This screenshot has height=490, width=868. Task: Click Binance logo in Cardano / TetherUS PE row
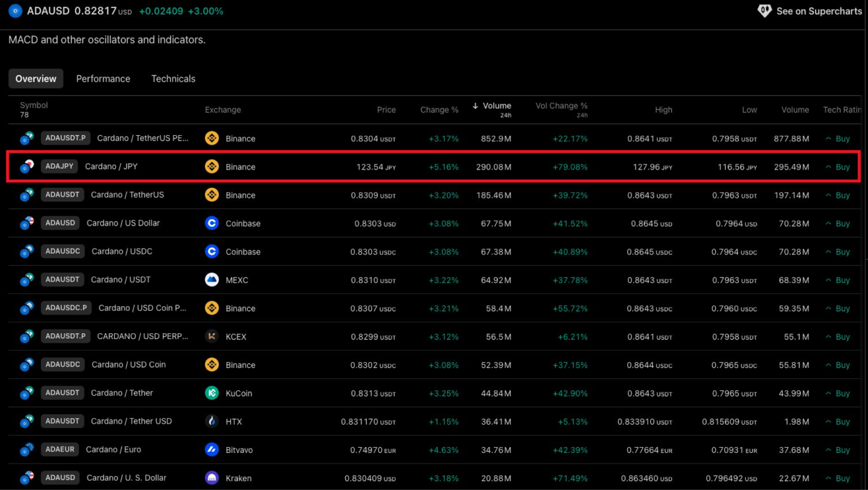pos(212,138)
